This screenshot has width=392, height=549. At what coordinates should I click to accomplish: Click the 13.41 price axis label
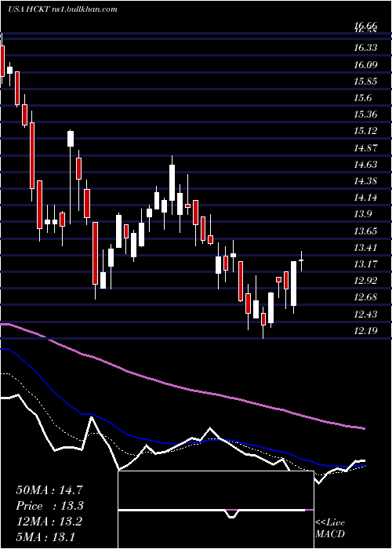(x=365, y=248)
